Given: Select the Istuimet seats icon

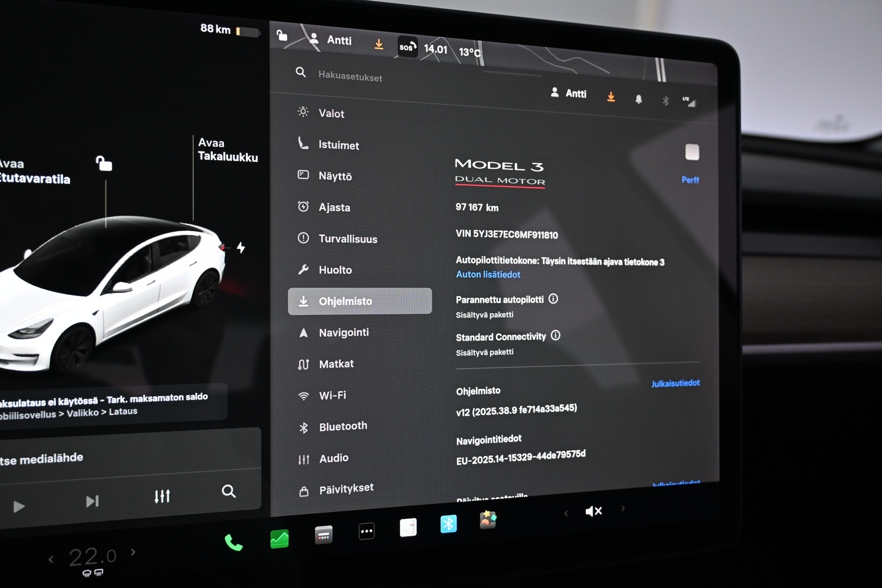Looking at the screenshot, I should 303,143.
